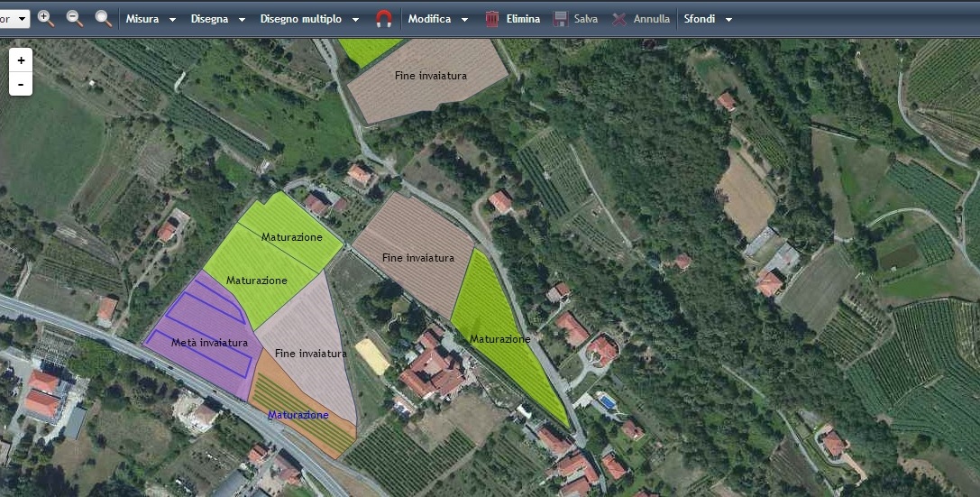Open the Misura dropdown menu
Screen dimensions: 980x497
[x=151, y=19]
